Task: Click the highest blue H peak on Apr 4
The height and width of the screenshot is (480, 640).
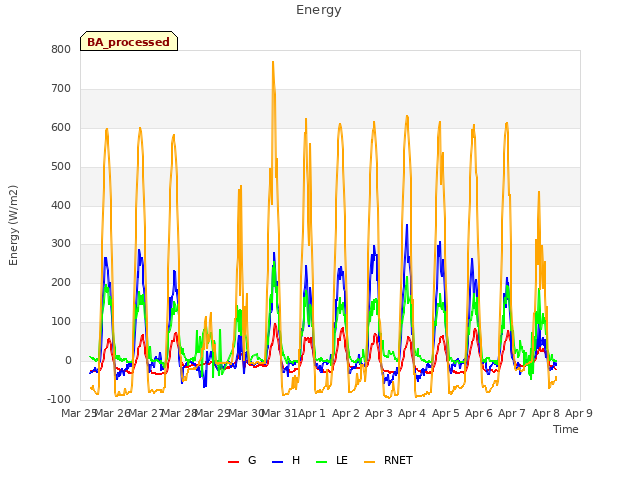Action: tap(407, 225)
